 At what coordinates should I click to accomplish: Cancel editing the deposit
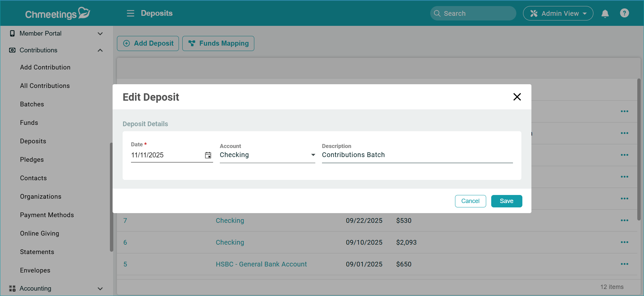[x=470, y=201]
